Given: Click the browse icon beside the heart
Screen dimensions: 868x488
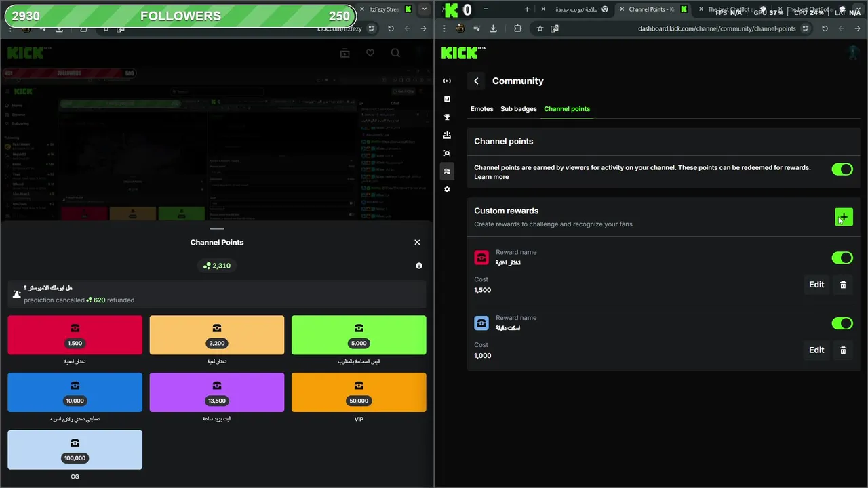Looking at the screenshot, I should (x=345, y=53).
